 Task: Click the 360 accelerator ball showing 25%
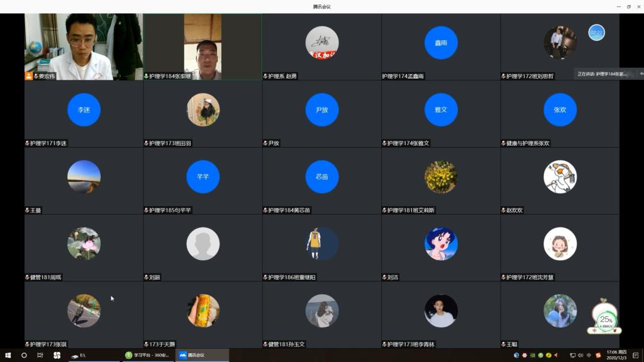pyautogui.click(x=606, y=319)
